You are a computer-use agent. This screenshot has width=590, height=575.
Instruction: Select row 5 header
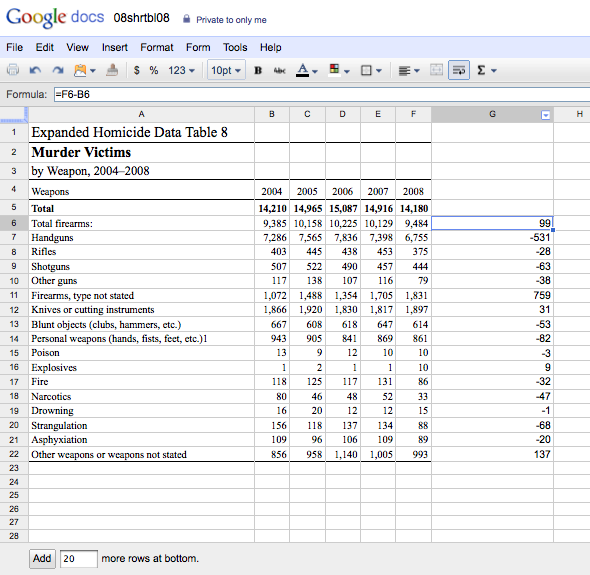click(14, 208)
